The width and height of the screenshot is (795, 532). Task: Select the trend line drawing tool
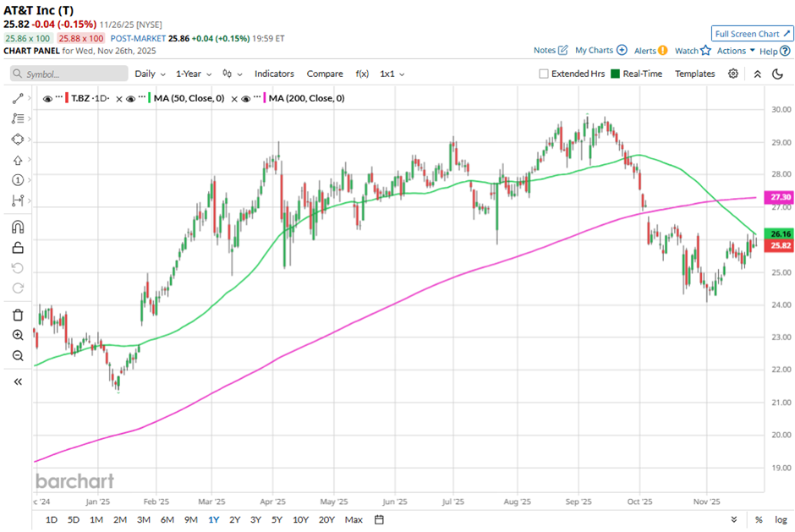pos(17,99)
